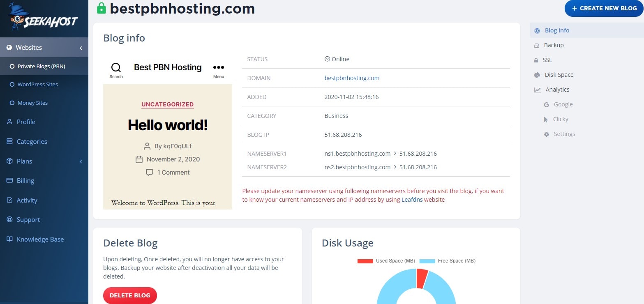Viewport: 644px width, 304px height.
Task: Expand the Plans submenu chevron
Action: [x=81, y=161]
